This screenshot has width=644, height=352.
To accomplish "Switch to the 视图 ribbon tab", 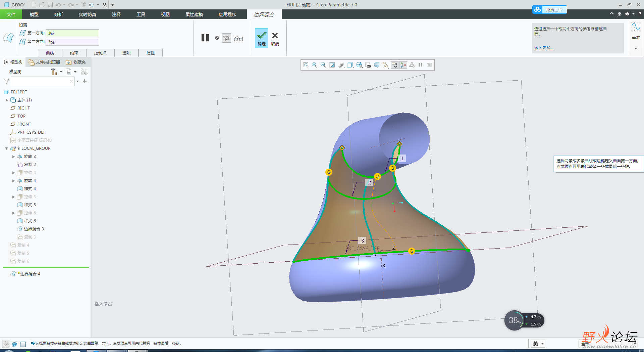I will (x=165, y=14).
